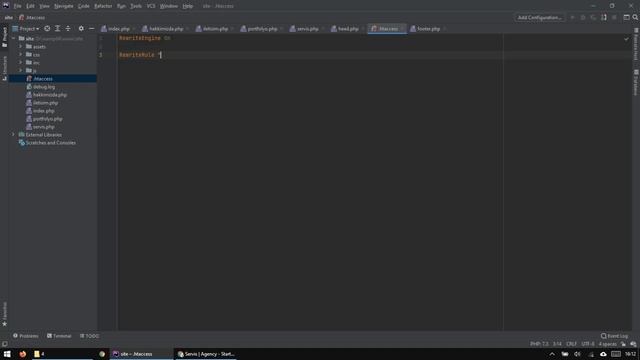Viewport: 640px width, 360px height.
Task: Open the Project panel settings gear
Action: [81, 29]
